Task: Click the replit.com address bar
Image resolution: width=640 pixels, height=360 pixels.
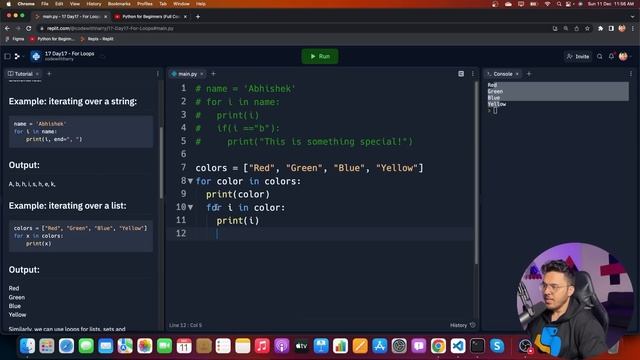Action: (x=294, y=28)
